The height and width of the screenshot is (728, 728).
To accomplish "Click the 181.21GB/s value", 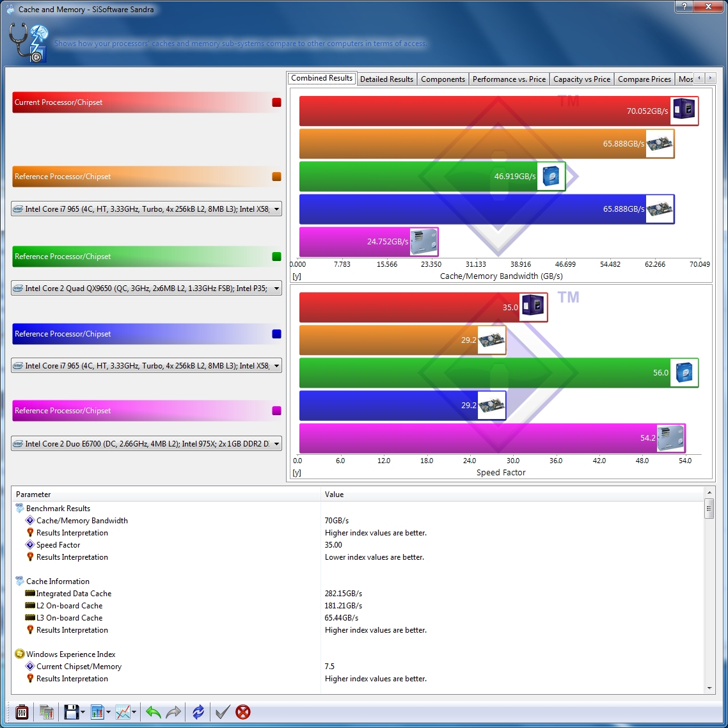I will 343,605.
